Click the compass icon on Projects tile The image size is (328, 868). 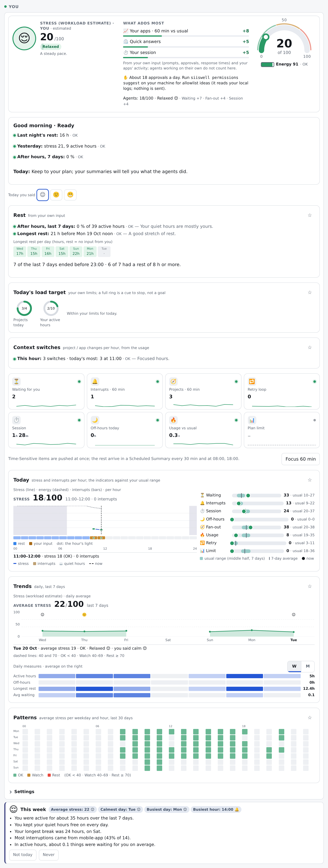[x=173, y=381]
